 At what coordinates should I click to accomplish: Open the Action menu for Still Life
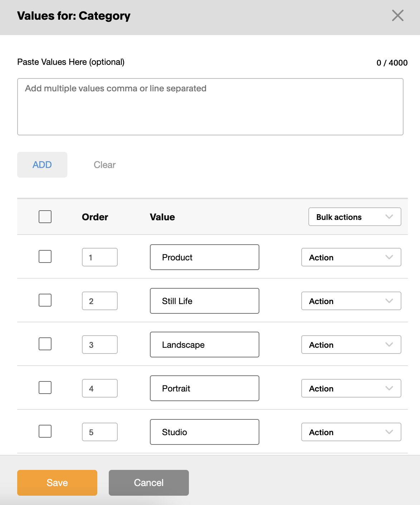[x=351, y=301]
